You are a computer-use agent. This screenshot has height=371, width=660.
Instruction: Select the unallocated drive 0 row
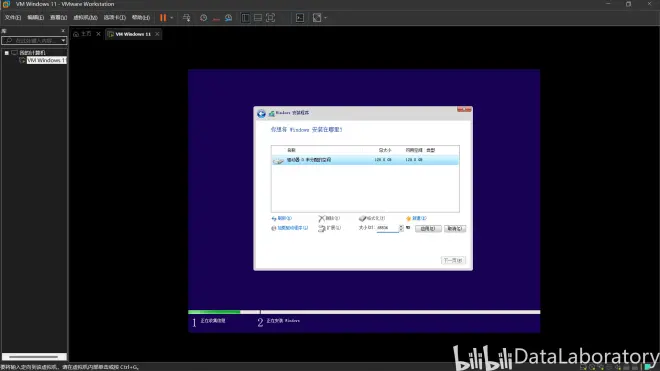365,160
